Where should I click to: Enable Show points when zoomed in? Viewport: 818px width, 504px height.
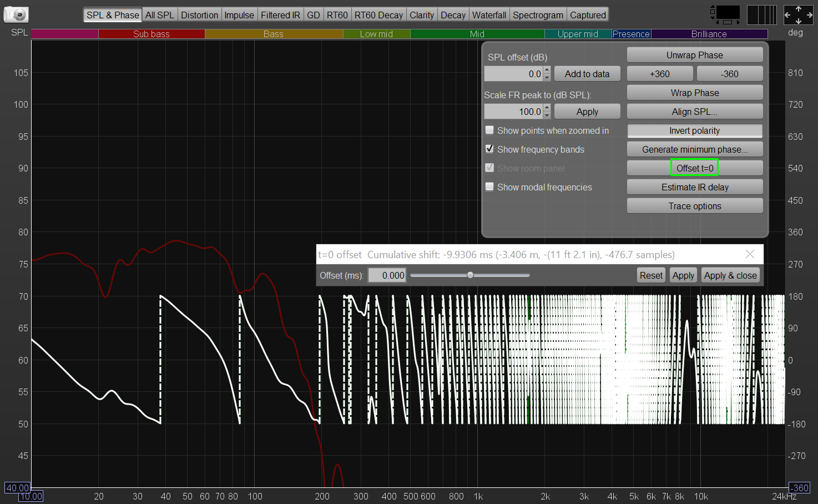[489, 130]
